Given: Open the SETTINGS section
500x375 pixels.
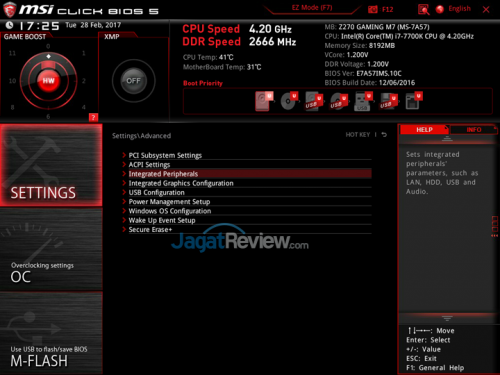Looking at the screenshot, I should 51,165.
